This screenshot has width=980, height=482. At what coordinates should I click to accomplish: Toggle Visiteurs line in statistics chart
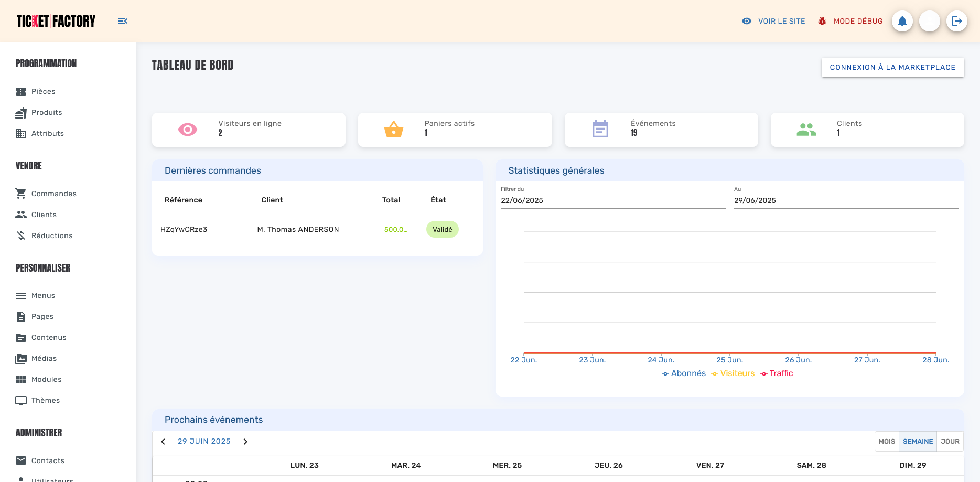click(733, 373)
